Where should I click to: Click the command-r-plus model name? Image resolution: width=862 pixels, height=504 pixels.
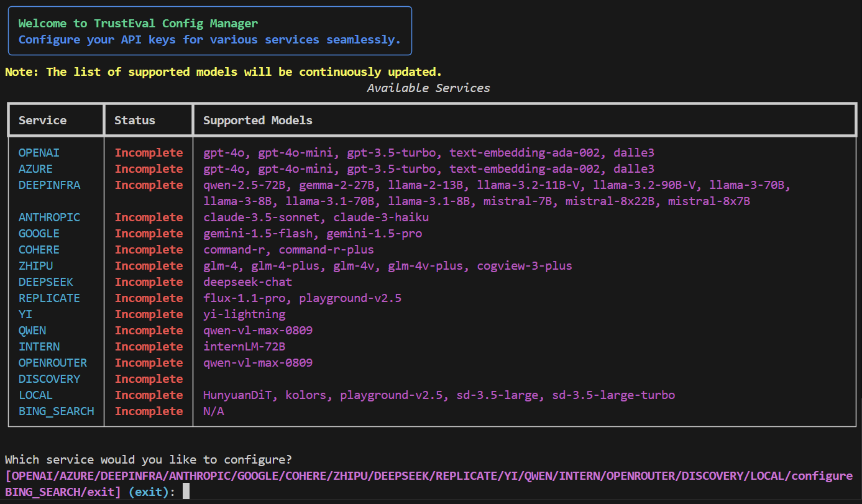pos(326,250)
